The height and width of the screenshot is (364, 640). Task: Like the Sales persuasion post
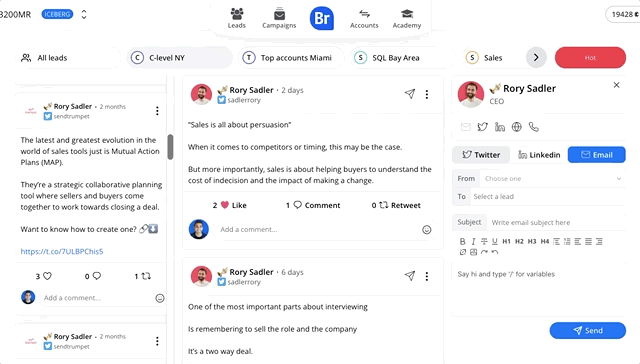pyautogui.click(x=229, y=205)
